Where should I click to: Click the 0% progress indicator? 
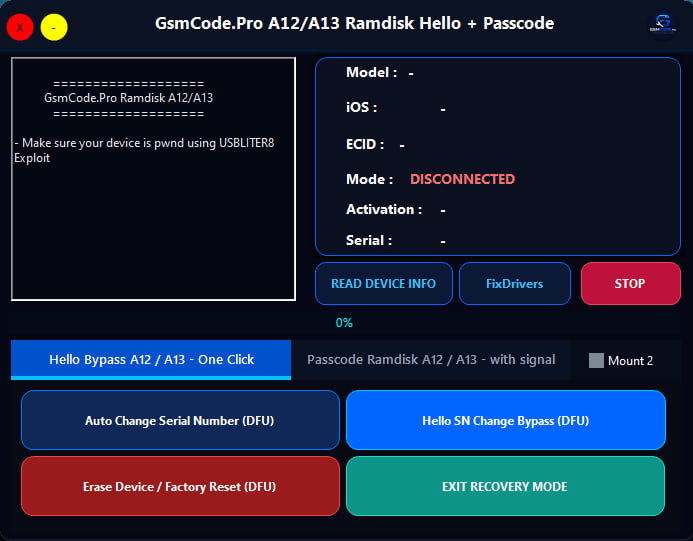344,323
